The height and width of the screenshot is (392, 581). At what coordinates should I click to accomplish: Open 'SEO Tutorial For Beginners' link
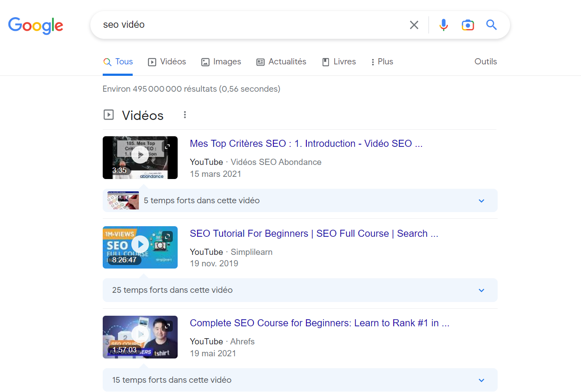pyautogui.click(x=314, y=234)
